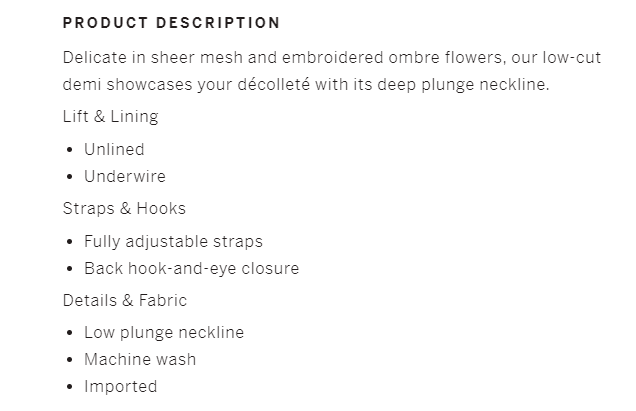Click the Machine wash list item
The height and width of the screenshot is (411, 636).
140,359
